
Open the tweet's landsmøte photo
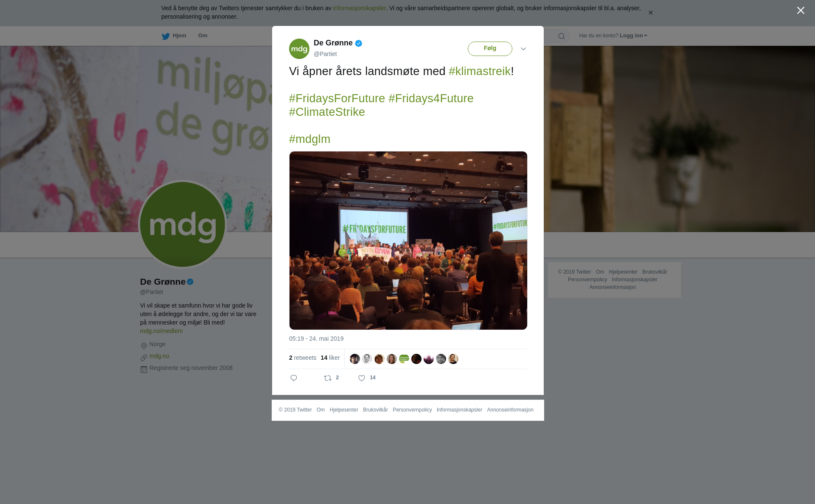click(408, 241)
